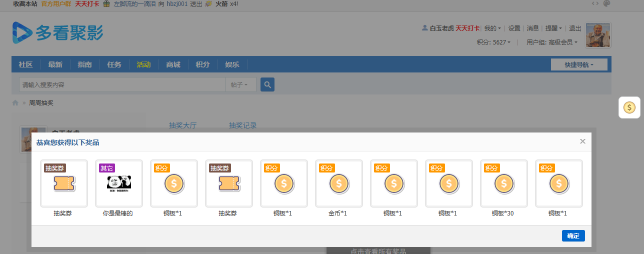Open the 提醒 notifications dropdown
644x254 pixels.
[x=553, y=28]
